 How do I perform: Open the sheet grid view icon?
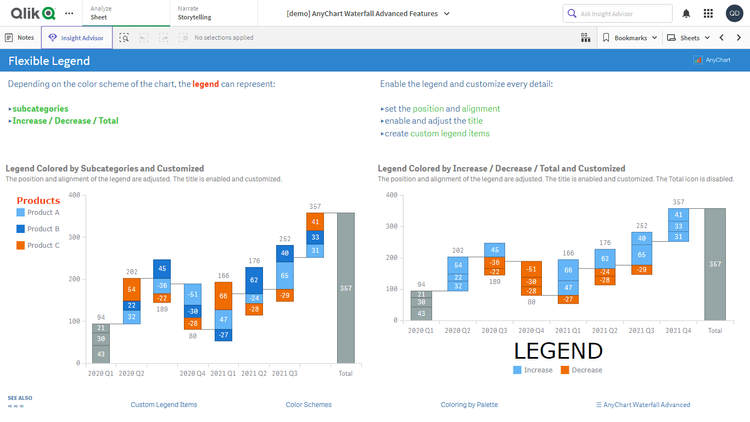585,37
